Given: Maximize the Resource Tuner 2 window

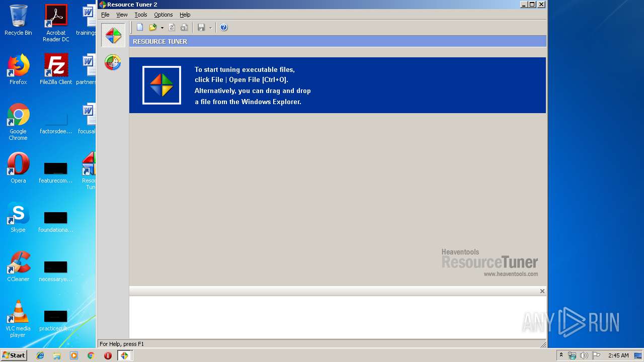Looking at the screenshot, I should [x=532, y=5].
